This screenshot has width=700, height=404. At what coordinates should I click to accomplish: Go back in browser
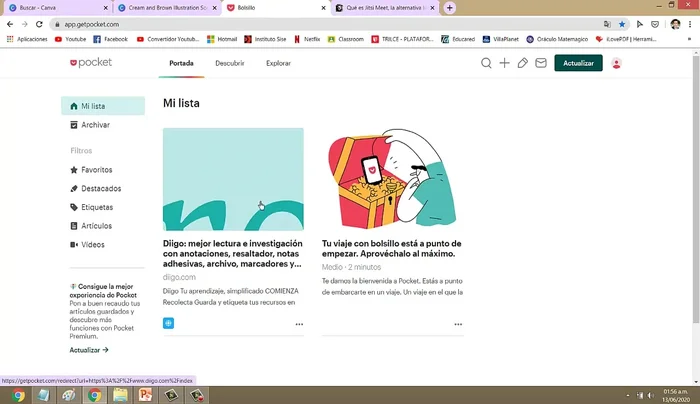(10, 24)
